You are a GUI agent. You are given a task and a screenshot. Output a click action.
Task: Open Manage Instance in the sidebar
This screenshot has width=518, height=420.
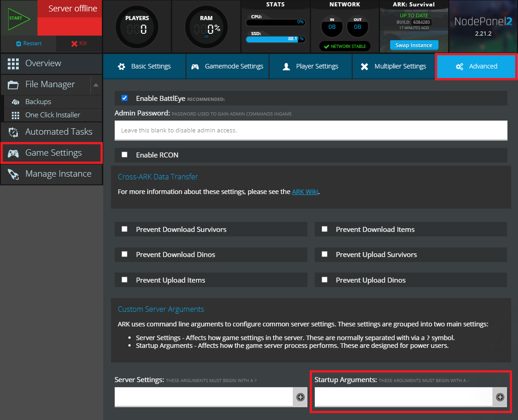51,174
